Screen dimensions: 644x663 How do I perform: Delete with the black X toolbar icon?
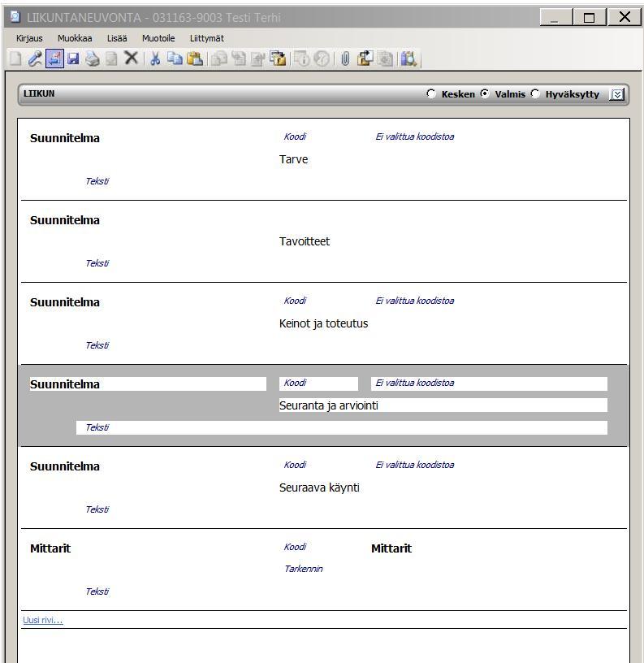(x=131, y=58)
